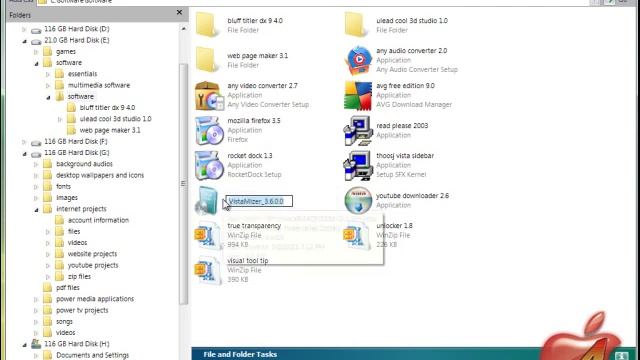
Task: Select the visual tool tip zip icon
Action: [x=208, y=271]
